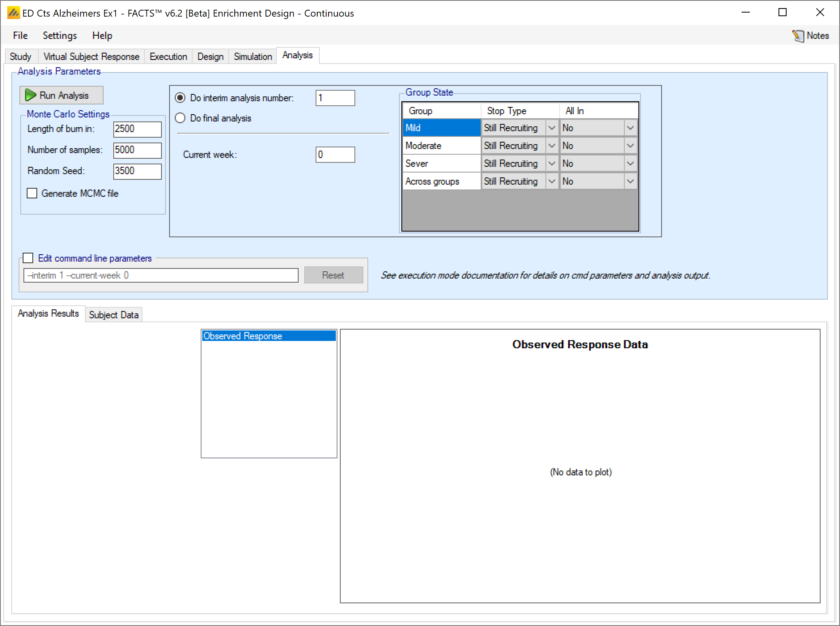The image size is (840, 626).
Task: Select the Do final analysis radio button
Action: (180, 118)
